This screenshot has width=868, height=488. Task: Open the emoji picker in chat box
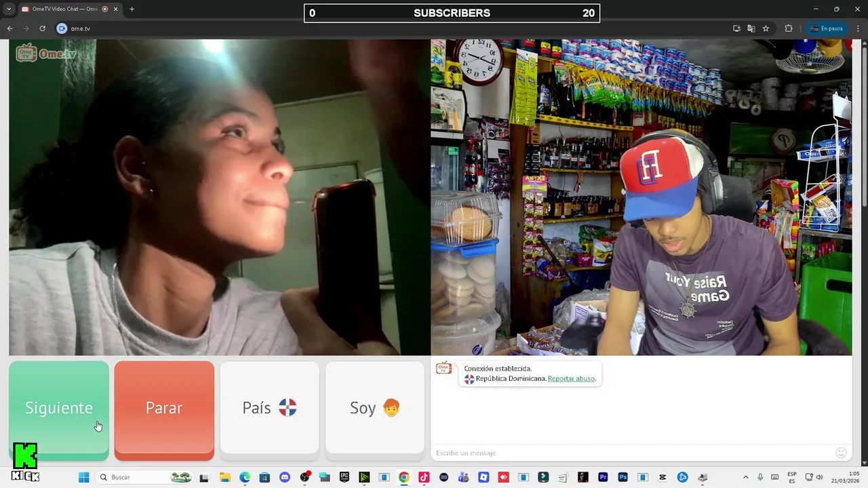tap(841, 453)
